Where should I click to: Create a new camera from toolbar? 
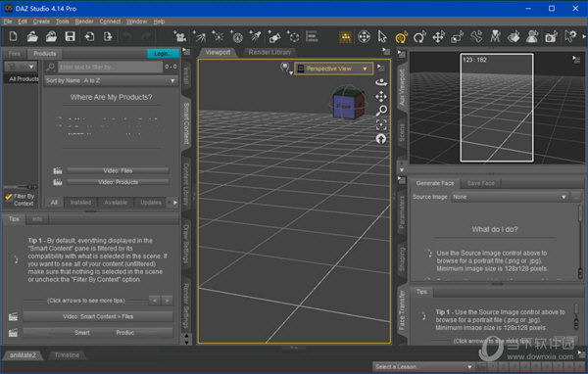click(x=179, y=37)
